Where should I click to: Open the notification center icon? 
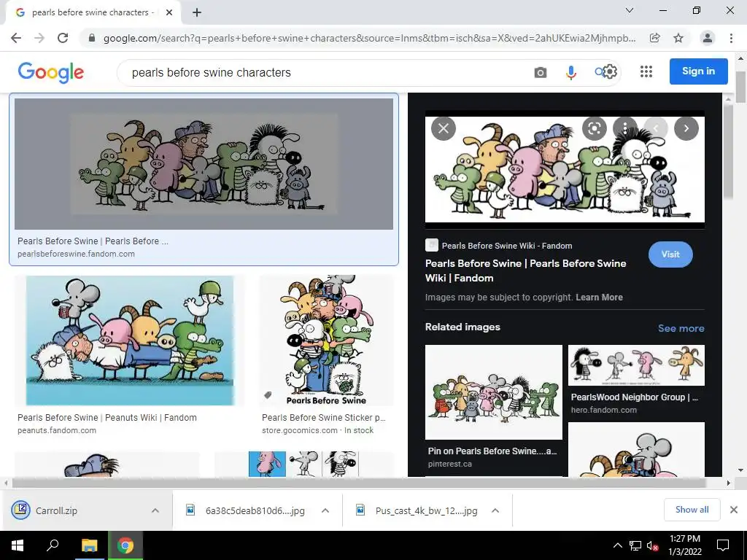[x=723, y=545]
